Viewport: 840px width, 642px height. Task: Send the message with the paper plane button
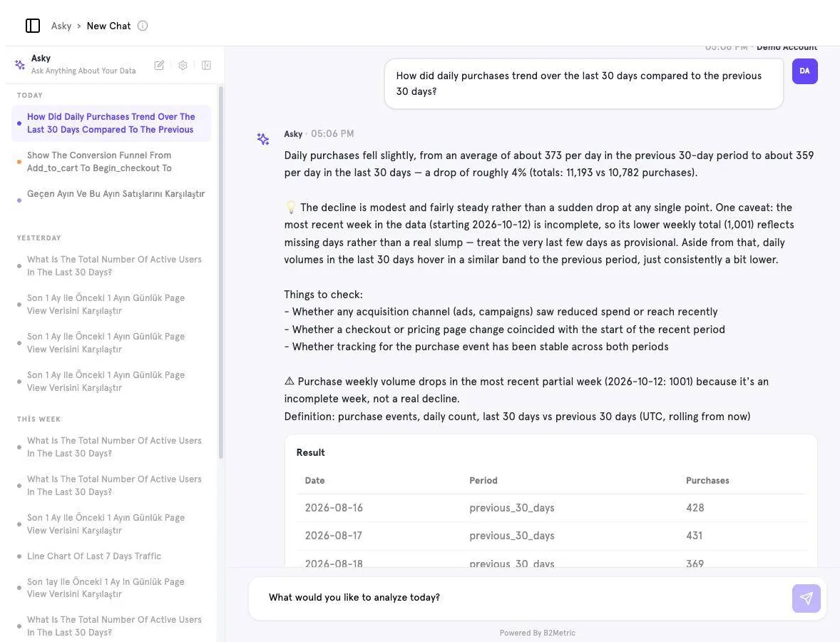click(x=806, y=598)
